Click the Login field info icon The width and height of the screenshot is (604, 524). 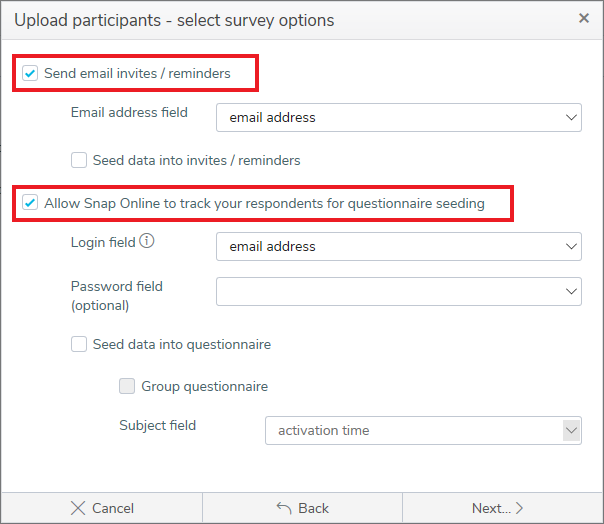(147, 241)
